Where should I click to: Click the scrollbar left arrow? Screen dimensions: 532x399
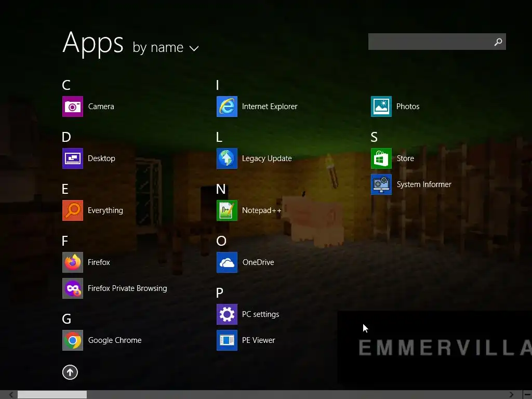click(11, 395)
